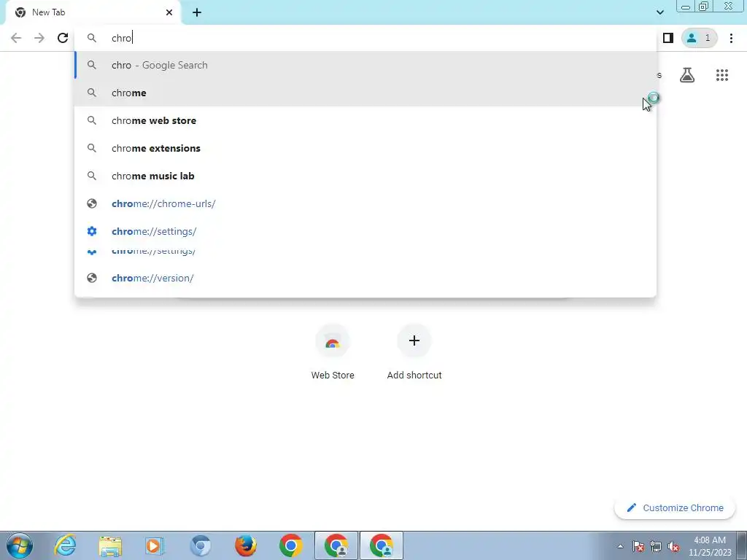Image resolution: width=747 pixels, height=560 pixels.
Task: Choose 'chrome extensions' suggestion
Action: coord(365,148)
